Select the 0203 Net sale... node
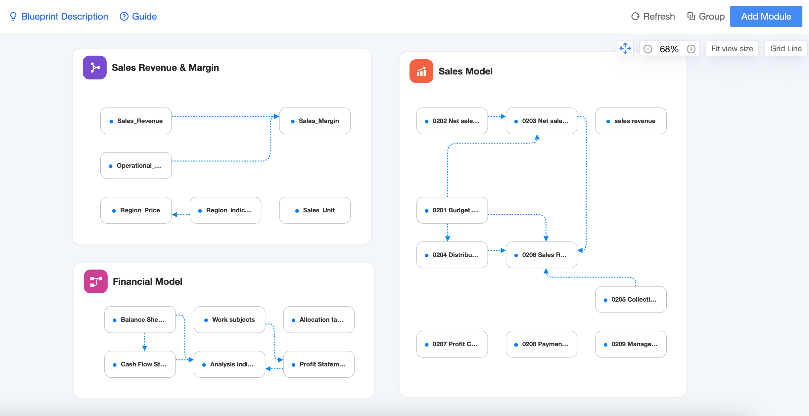 click(541, 121)
